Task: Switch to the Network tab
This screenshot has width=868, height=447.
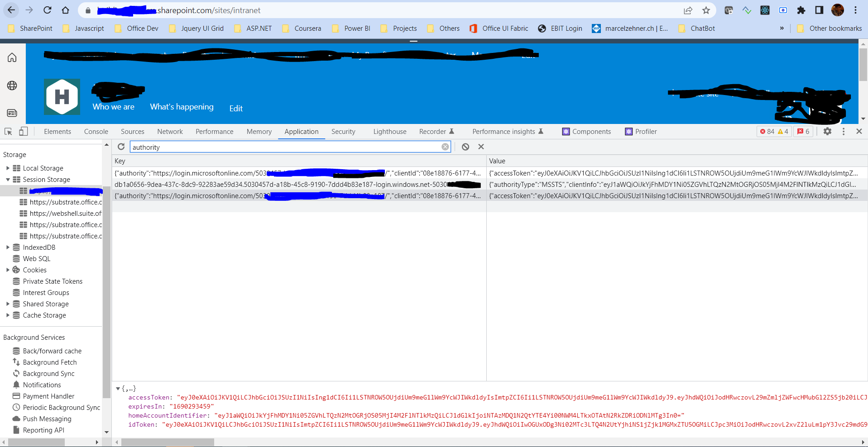Action: (169, 131)
